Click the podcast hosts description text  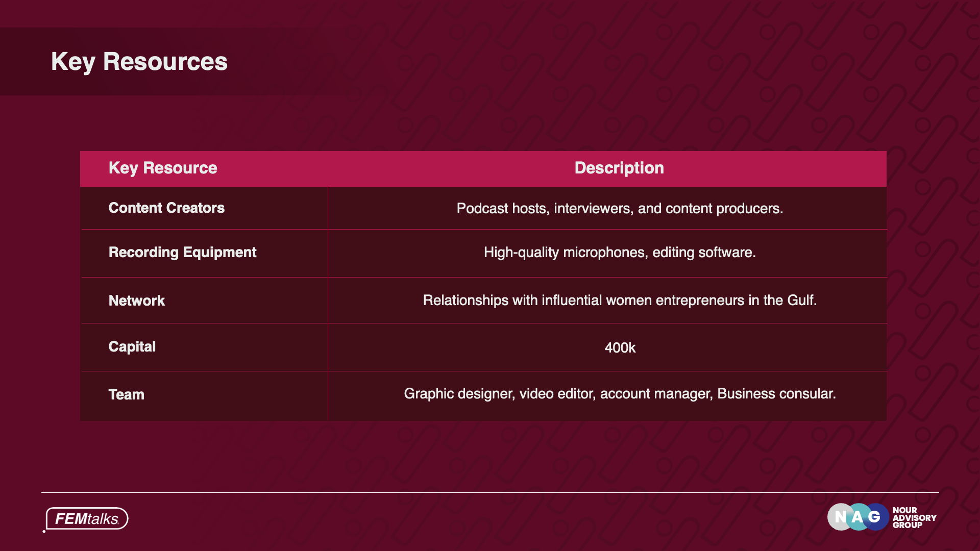(x=620, y=208)
